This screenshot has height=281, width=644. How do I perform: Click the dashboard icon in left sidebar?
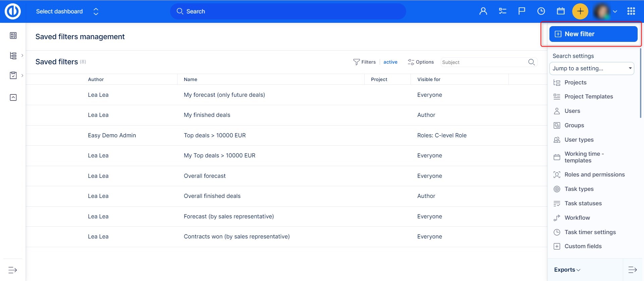(x=13, y=36)
